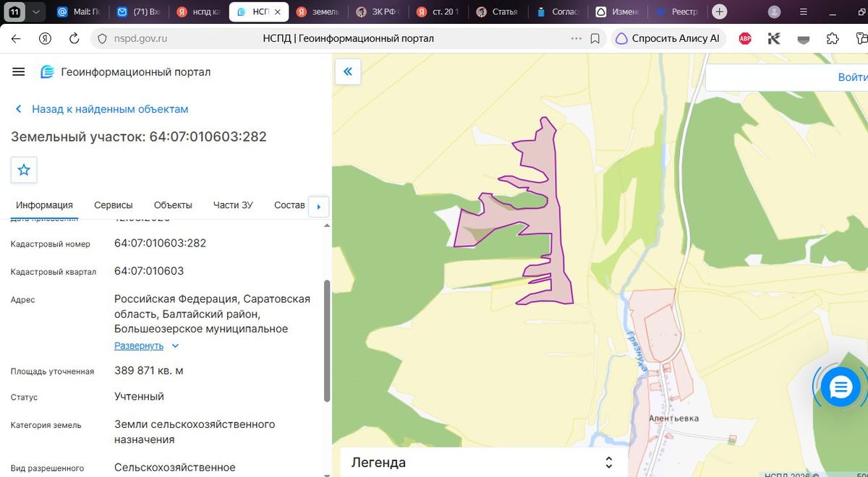The height and width of the screenshot is (477, 868).
Task: Go back via Назад к найденным объектам
Action: (x=101, y=109)
